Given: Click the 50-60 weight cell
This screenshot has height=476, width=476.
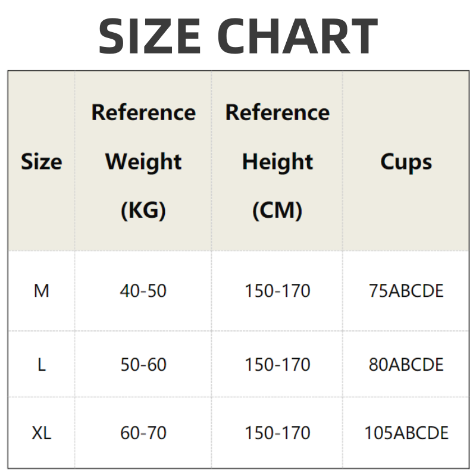Looking at the screenshot, I should pyautogui.click(x=143, y=364).
